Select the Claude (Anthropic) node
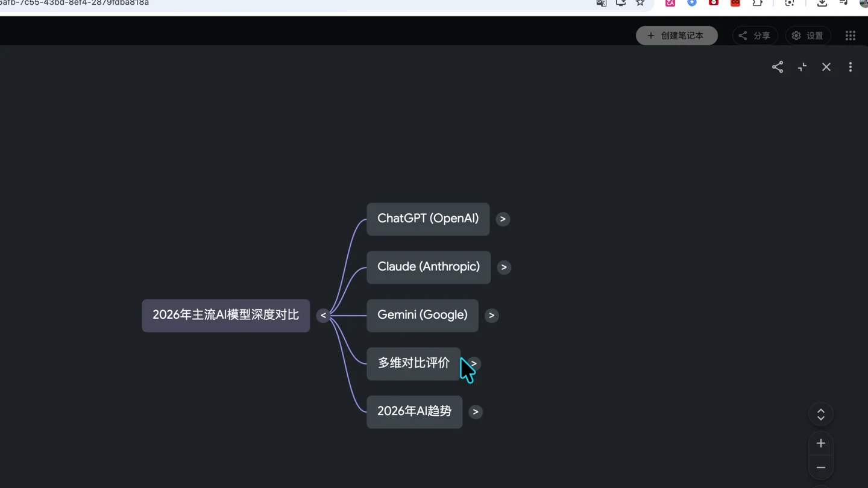868x488 pixels. 429,267
